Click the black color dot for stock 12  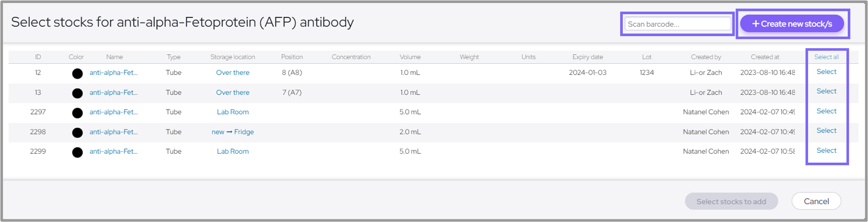77,74
